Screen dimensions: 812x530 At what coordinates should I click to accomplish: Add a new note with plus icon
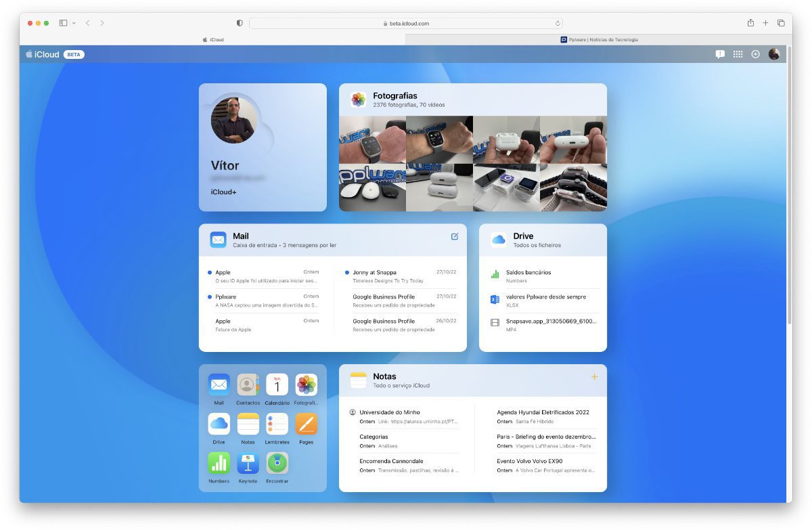(x=594, y=376)
